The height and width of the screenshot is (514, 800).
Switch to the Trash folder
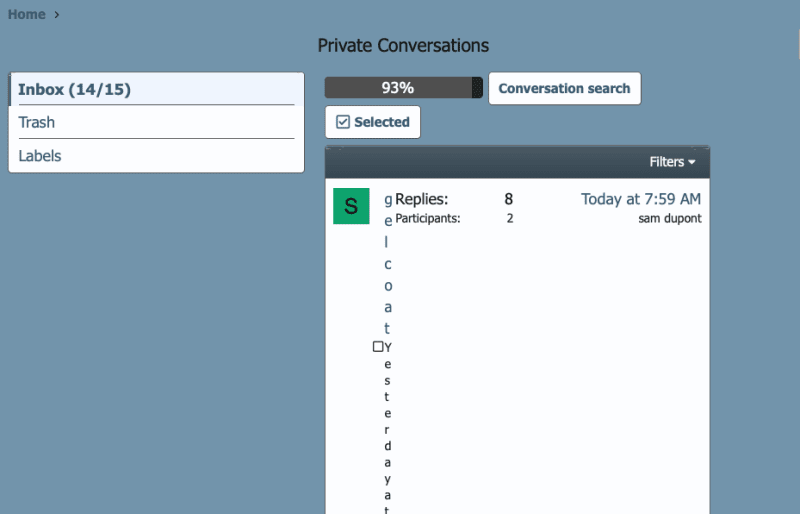[x=37, y=122]
